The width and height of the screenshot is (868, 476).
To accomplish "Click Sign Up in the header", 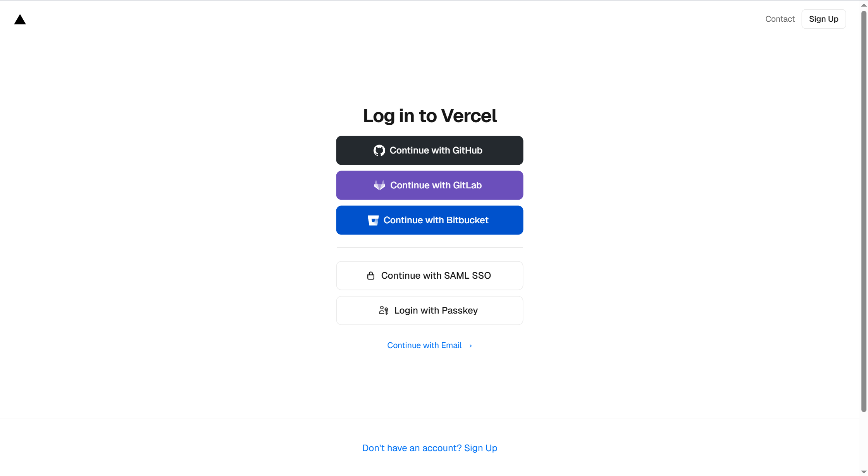I will click(823, 19).
